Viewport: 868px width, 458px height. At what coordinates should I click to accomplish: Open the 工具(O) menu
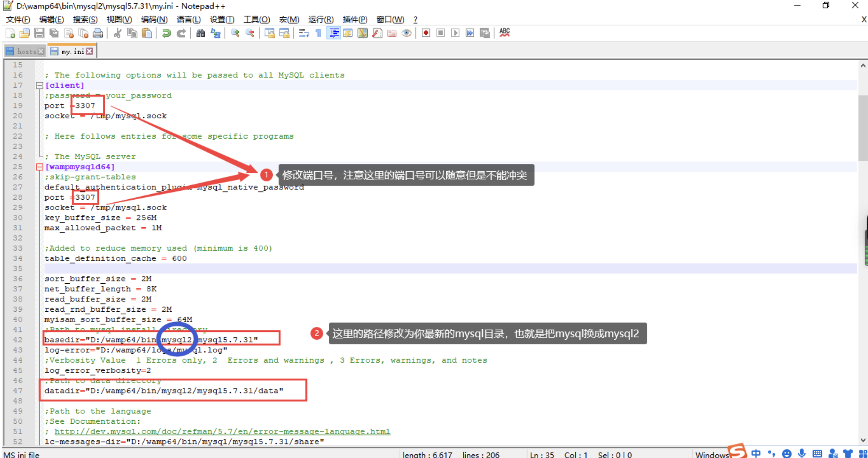(x=257, y=19)
